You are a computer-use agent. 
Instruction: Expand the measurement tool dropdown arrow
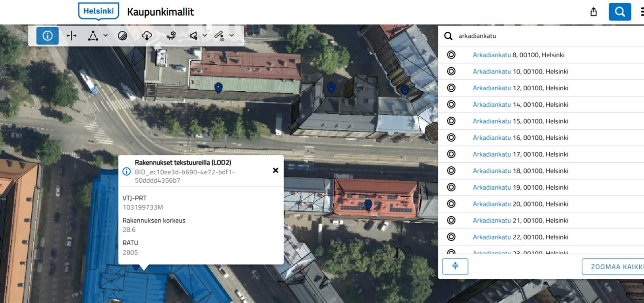(105, 35)
